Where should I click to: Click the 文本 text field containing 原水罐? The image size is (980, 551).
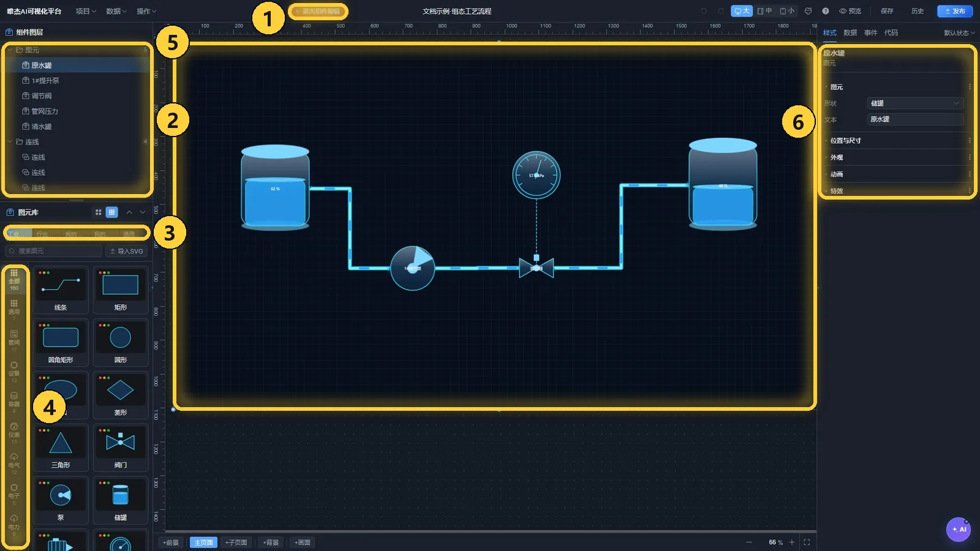[x=916, y=119]
